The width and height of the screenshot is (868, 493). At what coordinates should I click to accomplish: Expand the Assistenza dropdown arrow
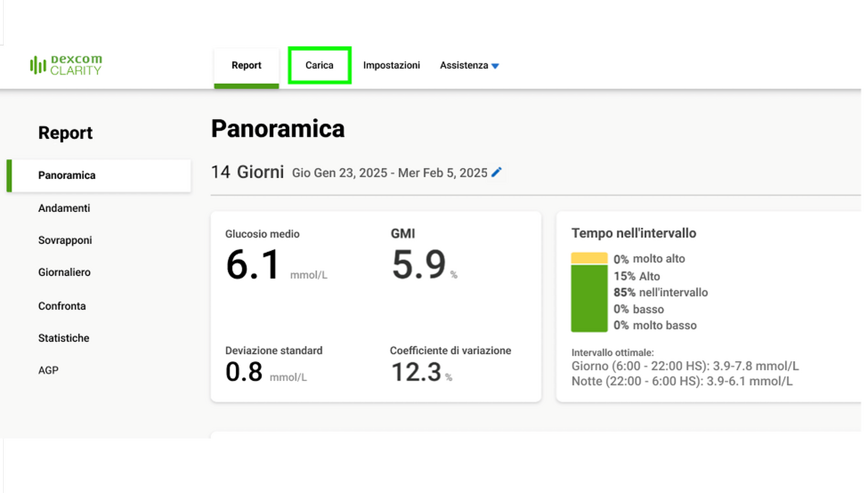pos(495,66)
